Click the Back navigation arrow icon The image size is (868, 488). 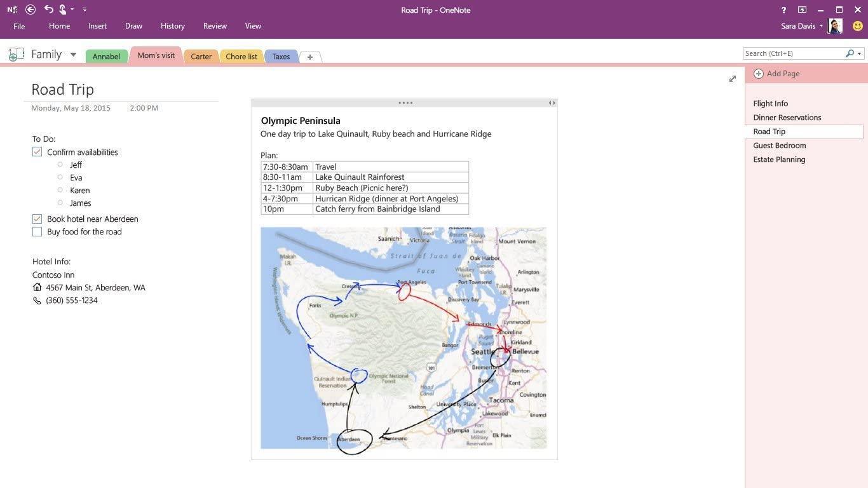pos(30,10)
